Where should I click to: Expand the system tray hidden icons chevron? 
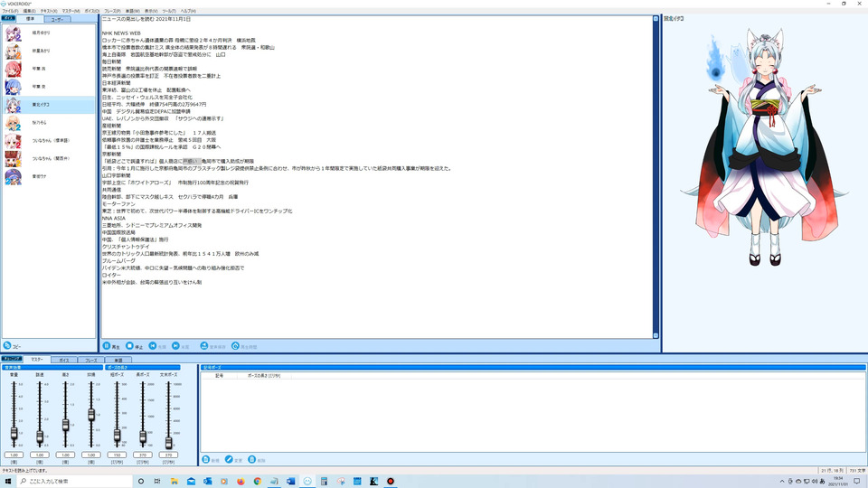pyautogui.click(x=781, y=482)
